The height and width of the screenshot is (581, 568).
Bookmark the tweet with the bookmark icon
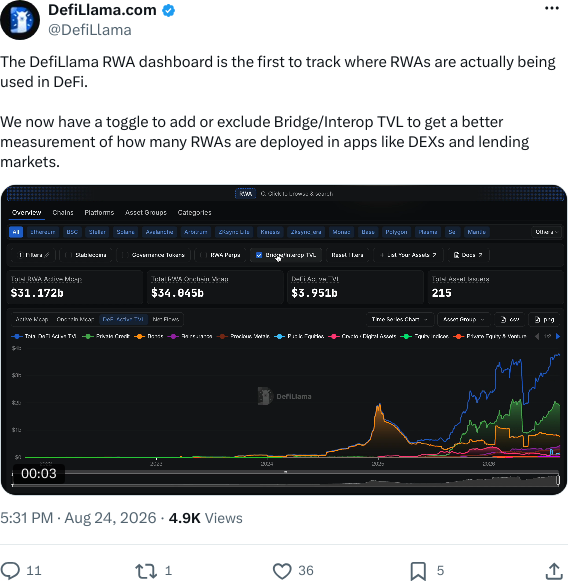click(418, 571)
